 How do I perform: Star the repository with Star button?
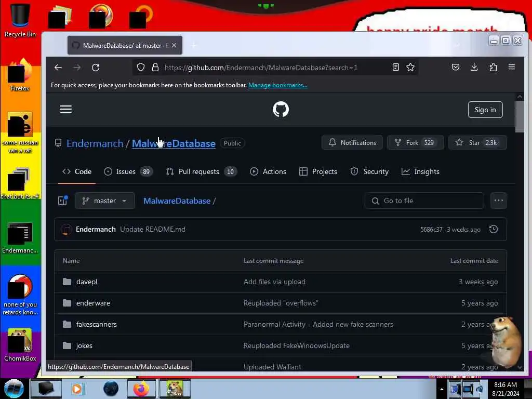point(477,142)
